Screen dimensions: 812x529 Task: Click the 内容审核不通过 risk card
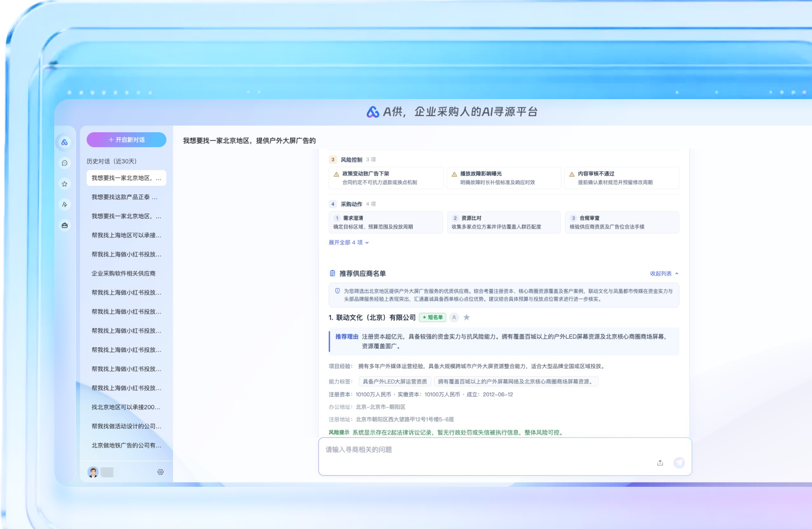pos(622,178)
